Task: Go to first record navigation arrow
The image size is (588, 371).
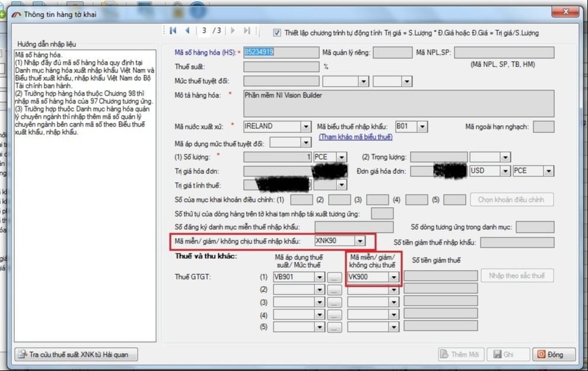Action: tap(173, 31)
